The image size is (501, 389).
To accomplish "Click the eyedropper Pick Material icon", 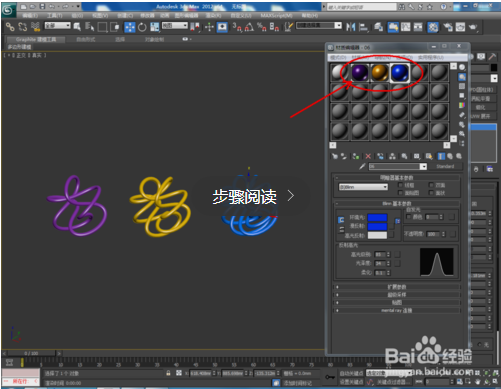I will (362, 166).
